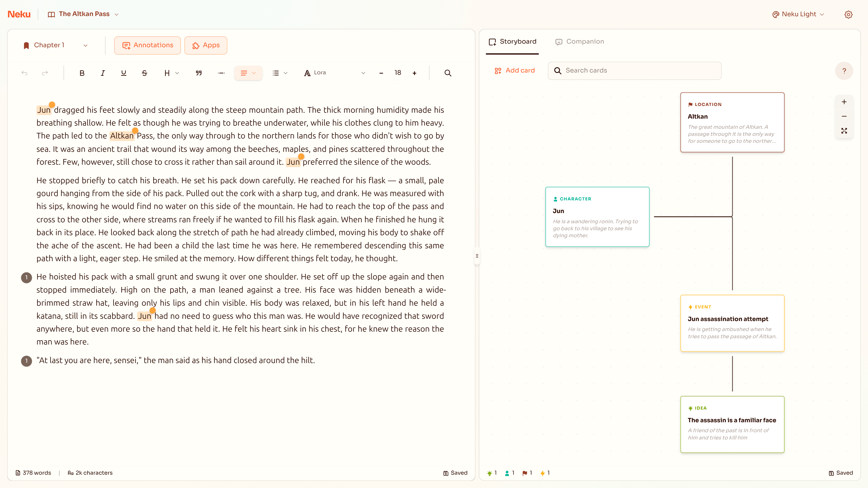Fit storyboard to view icon
This screenshot has width=868, height=488.
tap(844, 131)
